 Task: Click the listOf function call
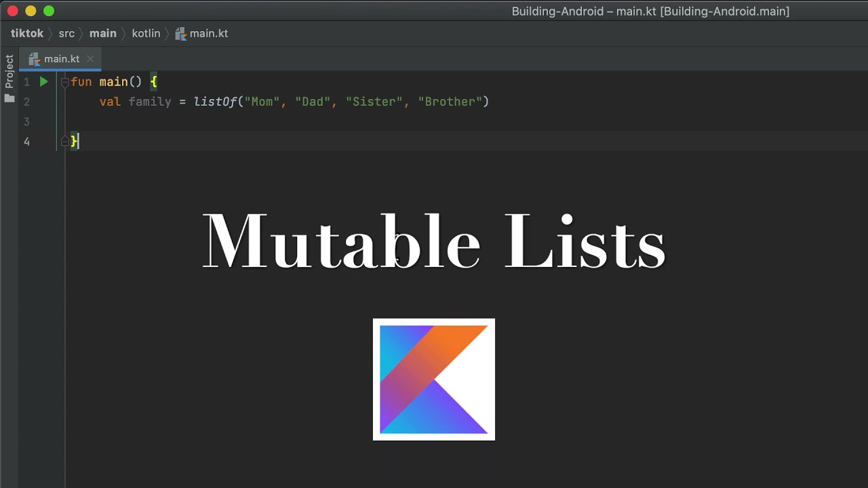[215, 102]
